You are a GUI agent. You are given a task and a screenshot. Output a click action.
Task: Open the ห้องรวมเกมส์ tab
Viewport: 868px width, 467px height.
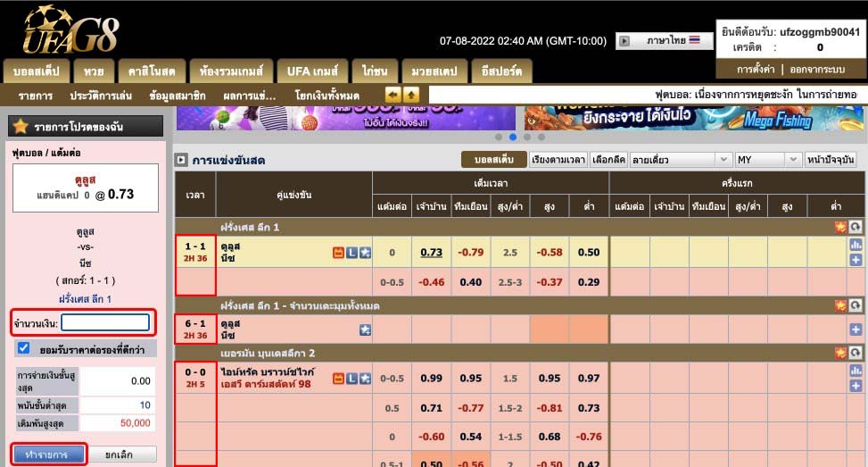click(x=231, y=71)
